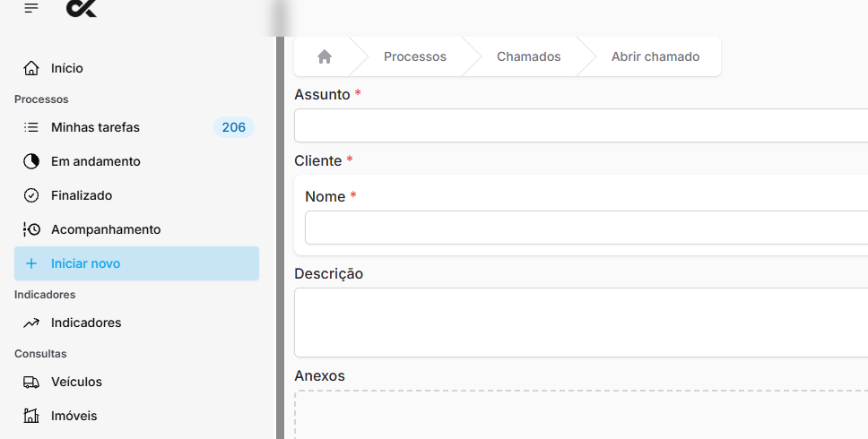The height and width of the screenshot is (439, 868).
Task: Click the pie icon beside Em andamento
Action: coord(31,161)
